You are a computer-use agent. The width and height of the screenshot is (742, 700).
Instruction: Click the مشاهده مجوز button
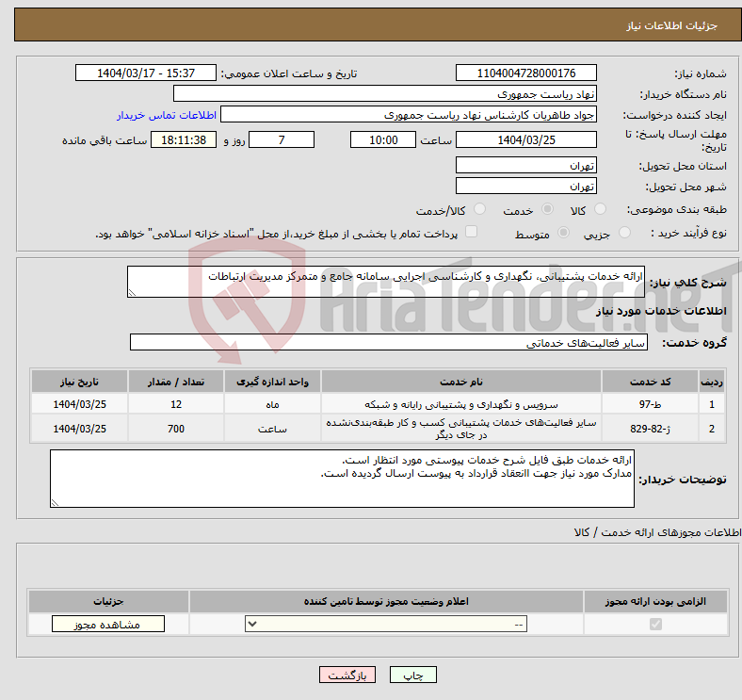(108, 625)
